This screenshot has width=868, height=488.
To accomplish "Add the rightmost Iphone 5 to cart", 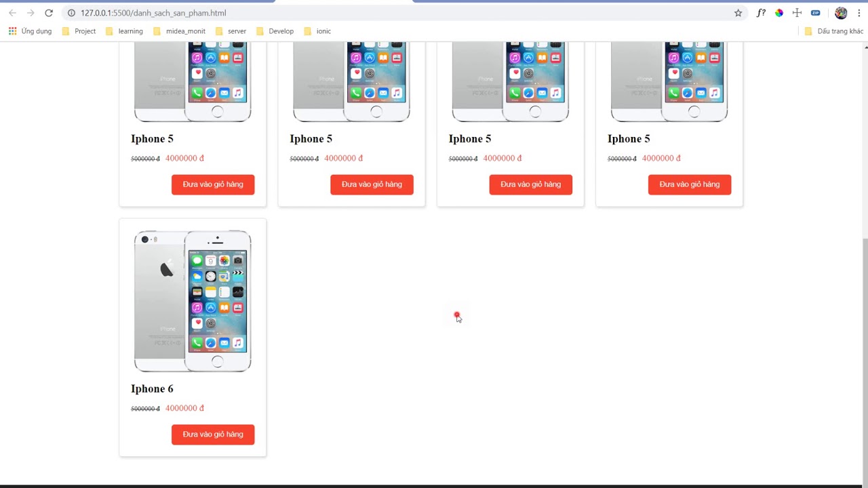I will tap(690, 184).
